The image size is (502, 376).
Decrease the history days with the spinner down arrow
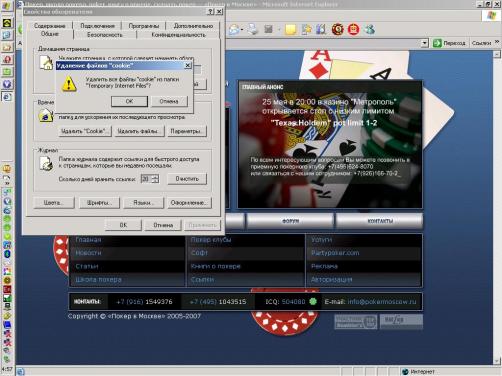click(x=155, y=181)
